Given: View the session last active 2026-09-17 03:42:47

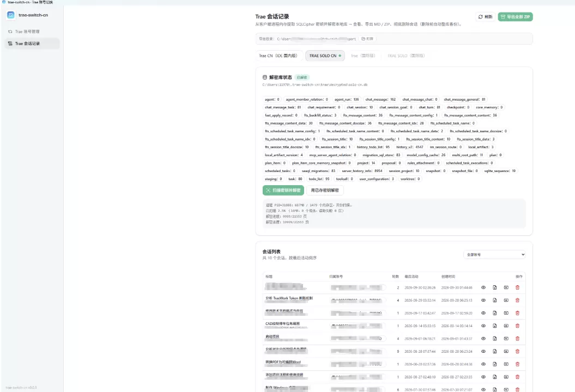Looking at the screenshot, I should 483,313.
